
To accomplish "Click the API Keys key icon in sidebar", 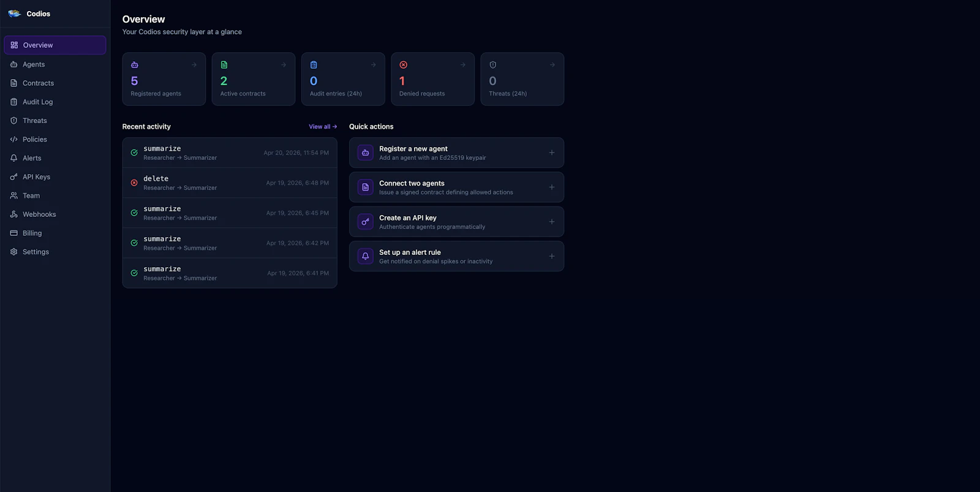I will click(x=13, y=177).
